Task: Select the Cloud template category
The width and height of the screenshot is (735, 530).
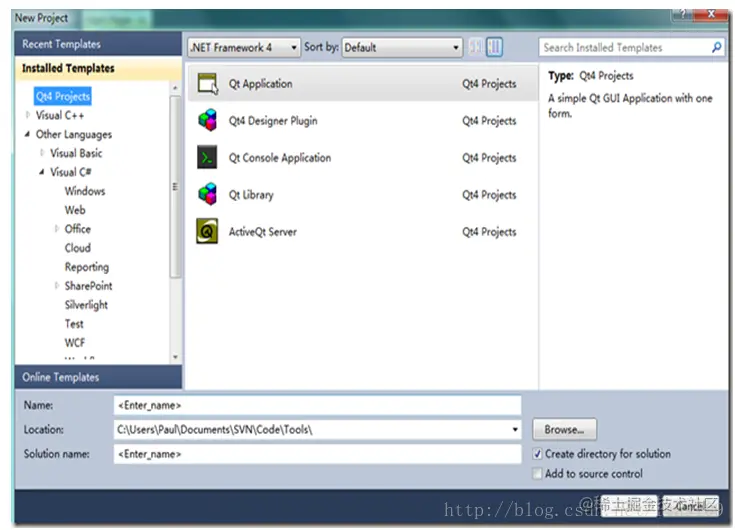Action: [78, 248]
